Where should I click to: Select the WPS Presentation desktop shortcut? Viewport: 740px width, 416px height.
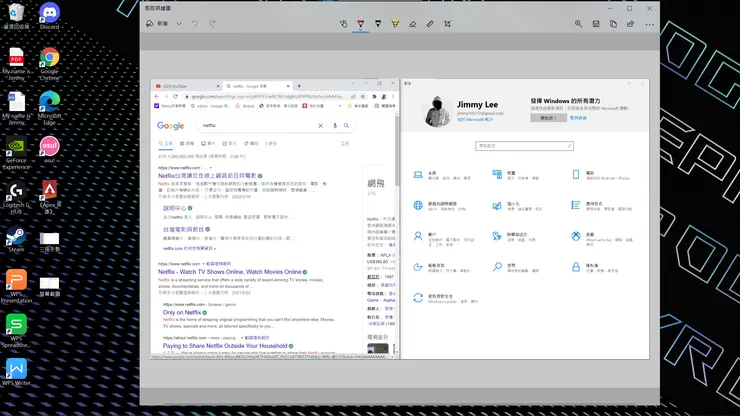(x=16, y=286)
